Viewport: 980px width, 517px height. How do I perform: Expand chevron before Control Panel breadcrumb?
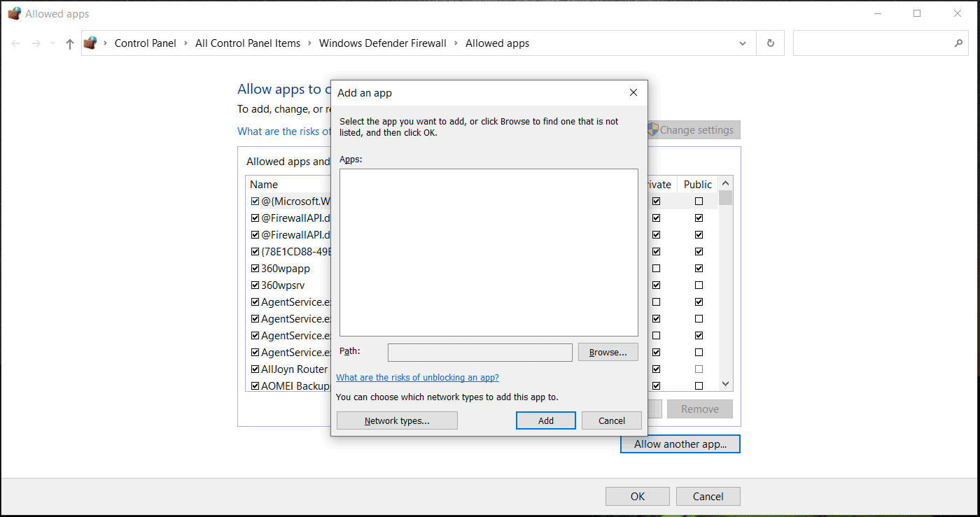tap(105, 43)
